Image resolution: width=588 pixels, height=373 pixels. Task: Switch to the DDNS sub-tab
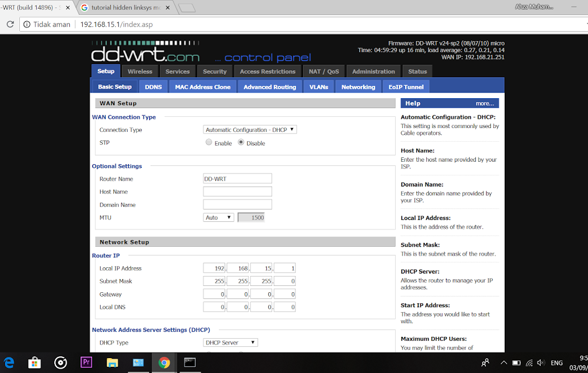coord(152,86)
